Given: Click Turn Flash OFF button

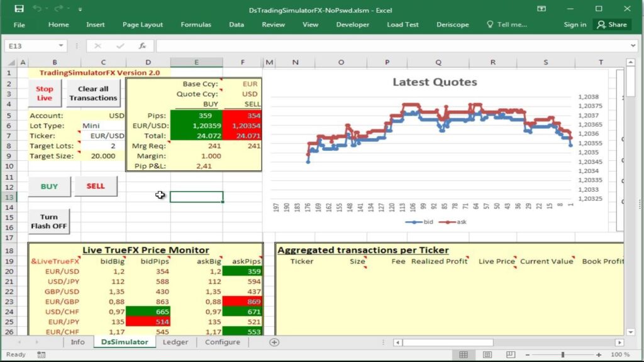Looking at the screenshot, I should 49,221.
